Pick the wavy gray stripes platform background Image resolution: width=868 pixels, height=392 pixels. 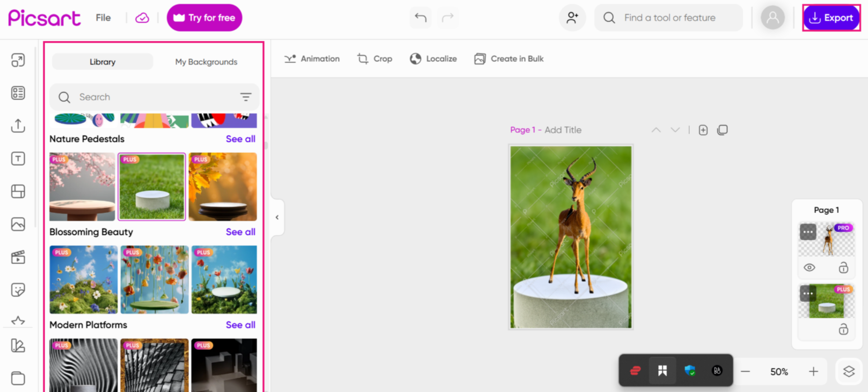pyautogui.click(x=83, y=365)
